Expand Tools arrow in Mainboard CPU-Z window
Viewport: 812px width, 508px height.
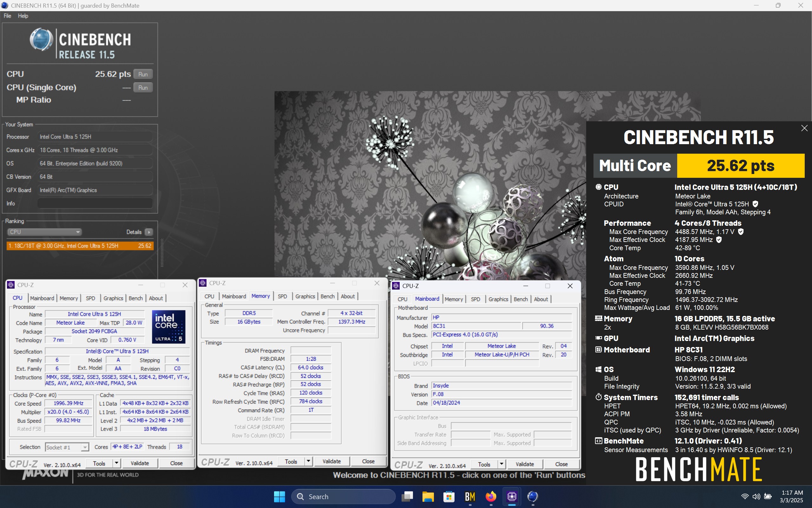[x=501, y=464]
